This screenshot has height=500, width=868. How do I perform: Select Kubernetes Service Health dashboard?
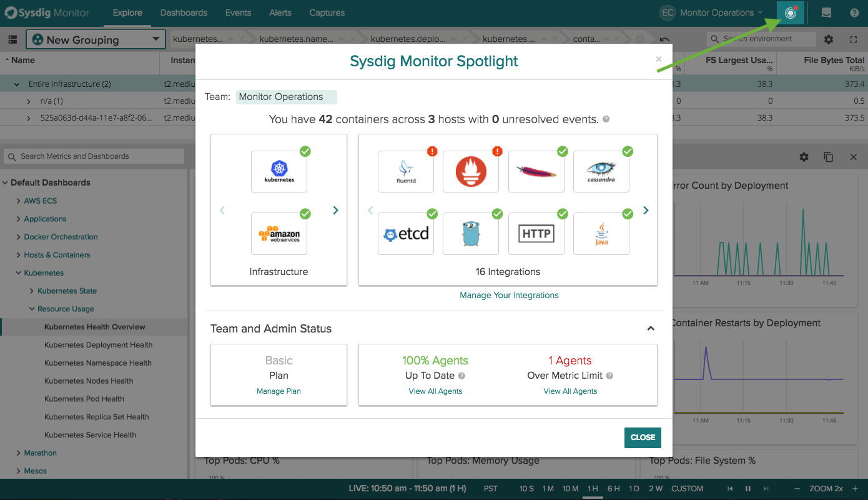[91, 435]
